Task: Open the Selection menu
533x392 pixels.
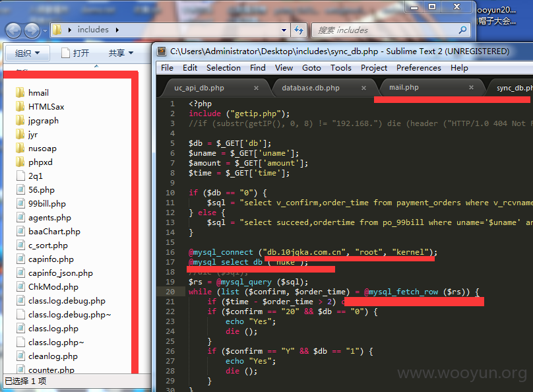Action: pos(224,68)
